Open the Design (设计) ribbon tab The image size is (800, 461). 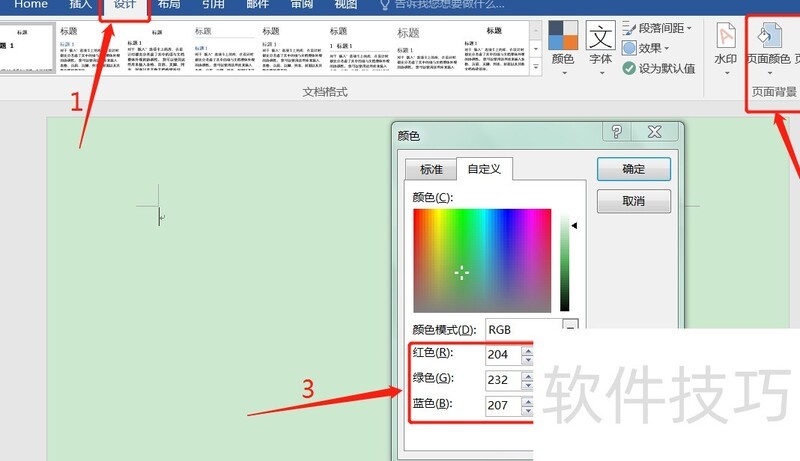point(124,5)
